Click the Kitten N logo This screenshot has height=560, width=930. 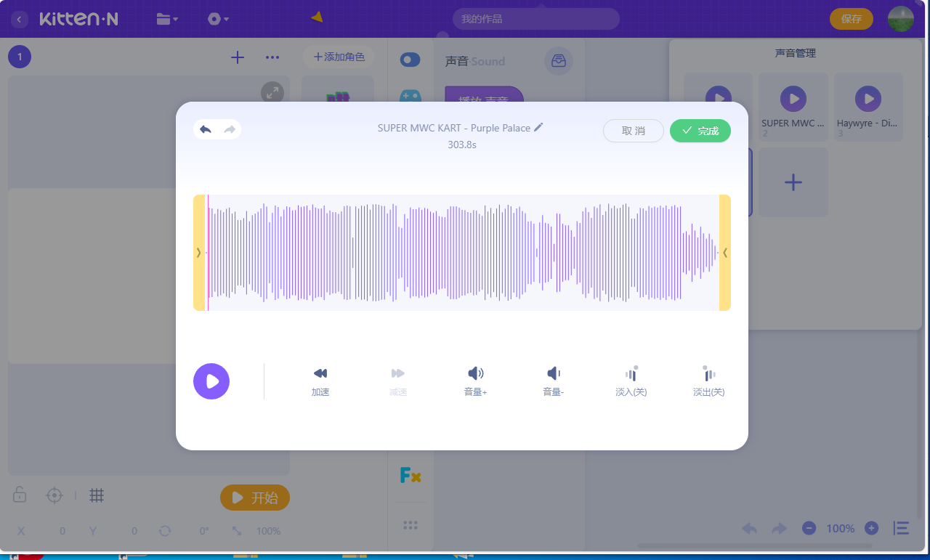pyautogui.click(x=78, y=19)
